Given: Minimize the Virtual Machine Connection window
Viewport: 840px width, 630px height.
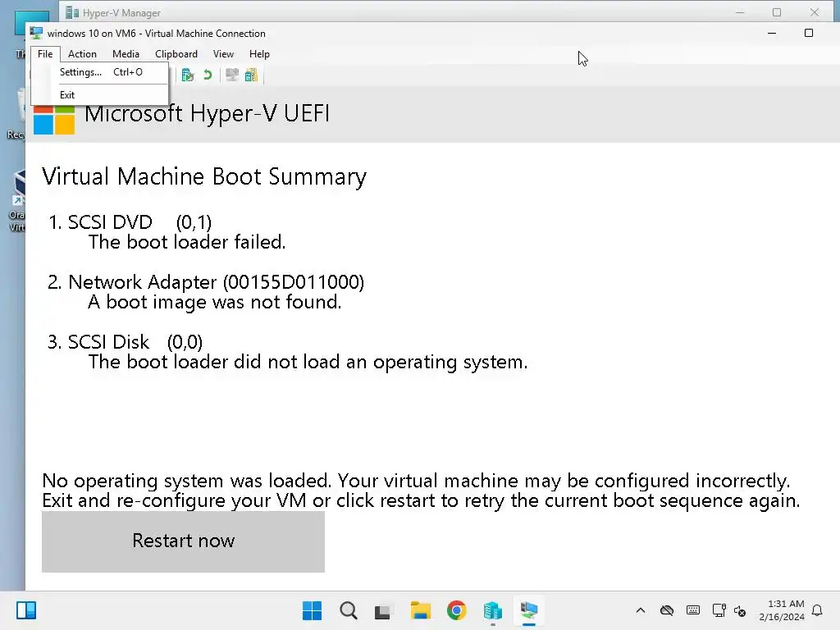Looking at the screenshot, I should (772, 33).
